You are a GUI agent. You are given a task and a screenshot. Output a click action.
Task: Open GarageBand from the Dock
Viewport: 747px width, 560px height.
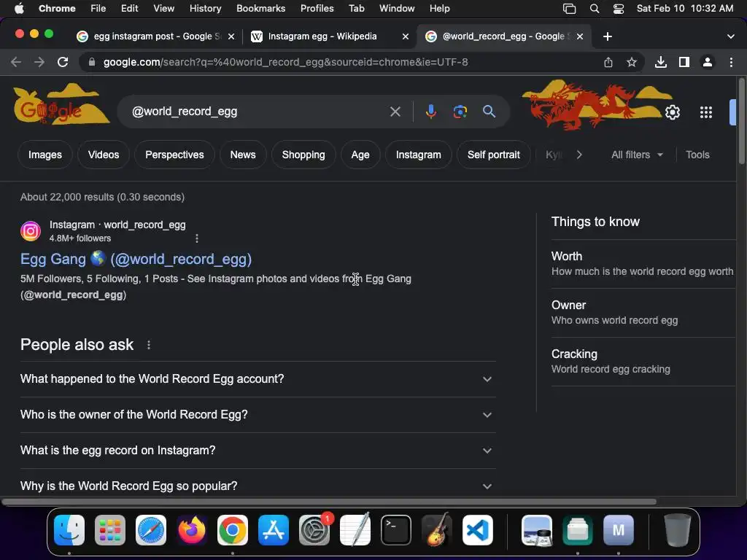pos(437,530)
